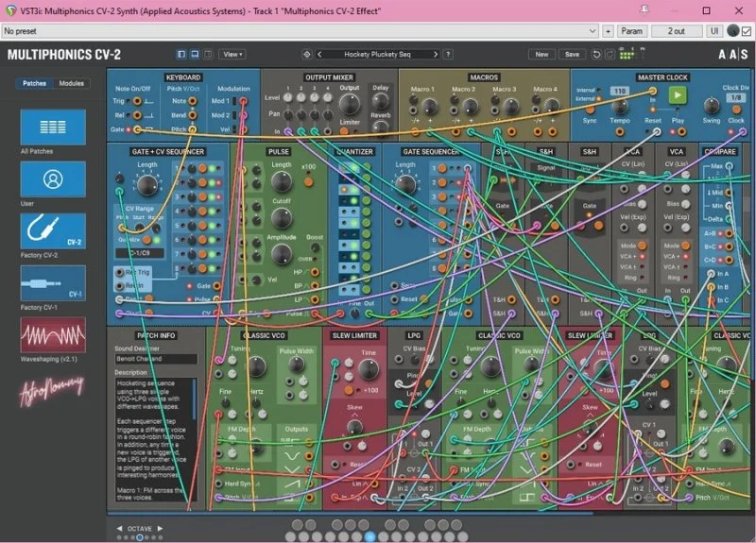Open the Waveshaping (v2.1) bank thumbnail
756x543 pixels.
[x=53, y=335]
